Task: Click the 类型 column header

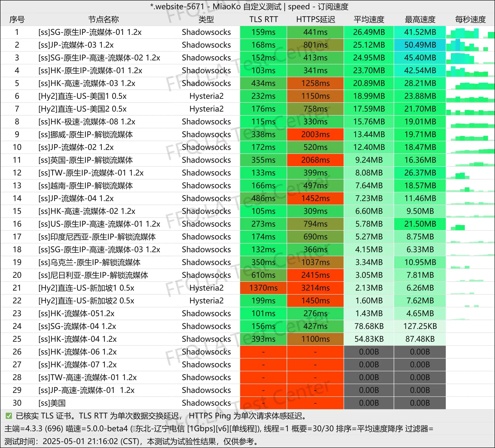Action: [206, 19]
